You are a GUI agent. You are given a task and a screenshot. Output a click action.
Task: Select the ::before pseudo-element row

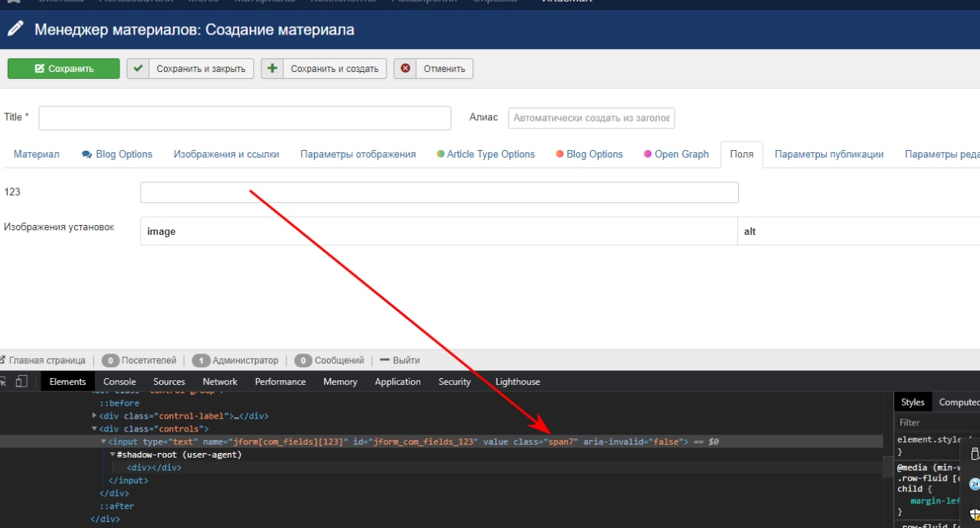tap(119, 403)
